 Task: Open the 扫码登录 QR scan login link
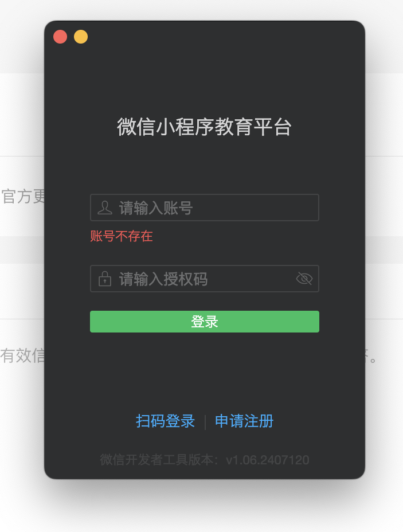pos(165,421)
